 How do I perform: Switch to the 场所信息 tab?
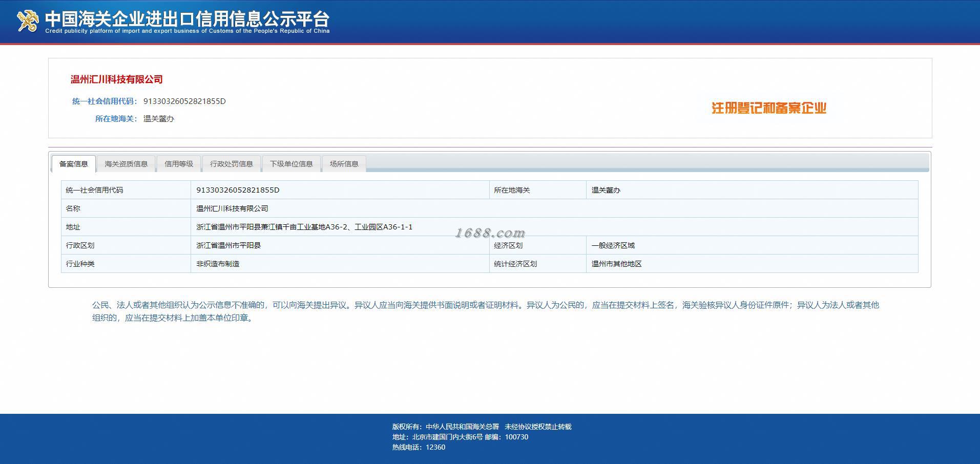tap(344, 164)
